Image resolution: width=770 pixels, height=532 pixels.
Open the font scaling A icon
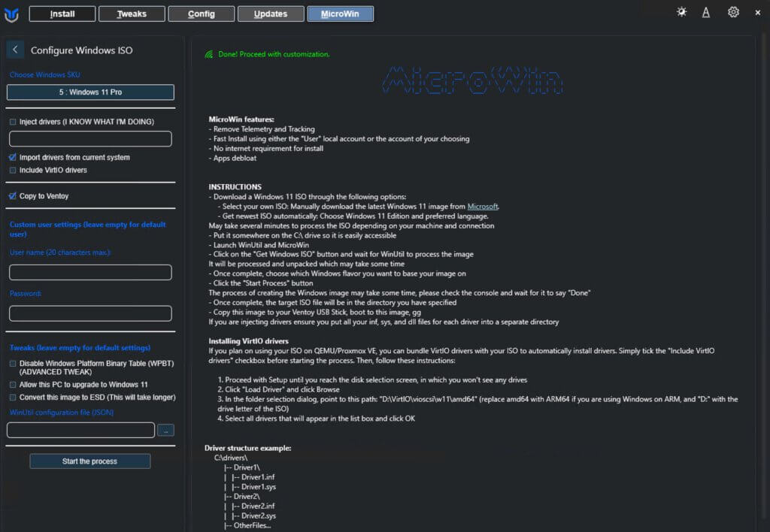point(705,12)
